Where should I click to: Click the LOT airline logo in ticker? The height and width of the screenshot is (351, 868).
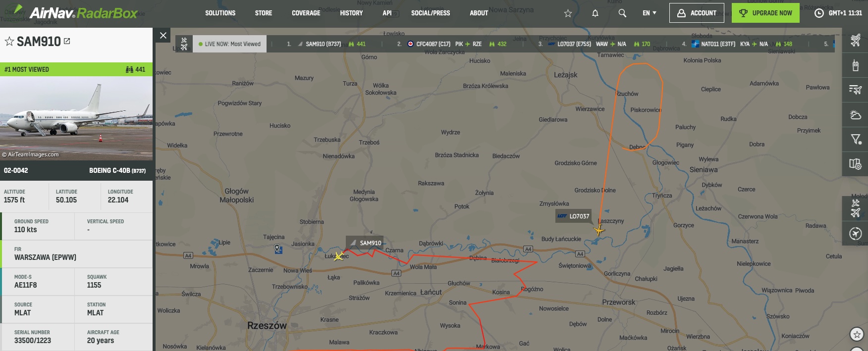[x=551, y=44]
